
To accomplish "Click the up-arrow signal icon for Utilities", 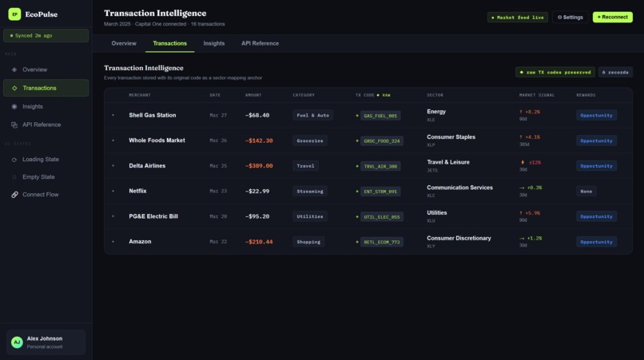I will pos(521,213).
